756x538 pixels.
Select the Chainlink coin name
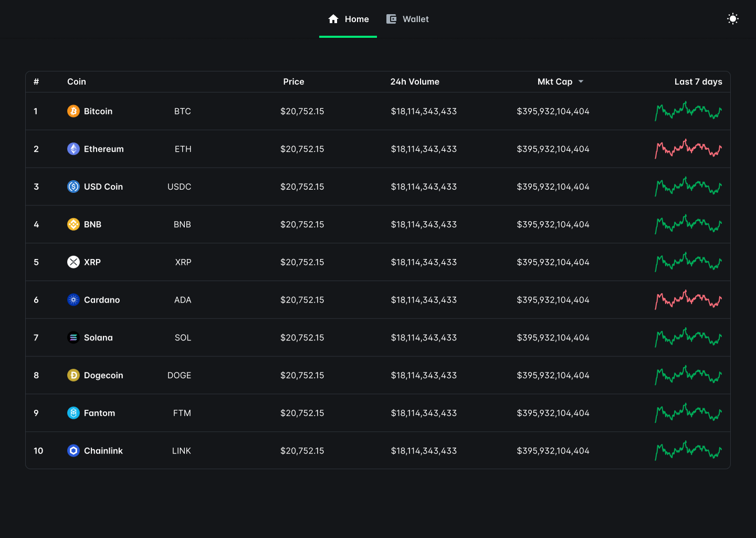pos(103,450)
